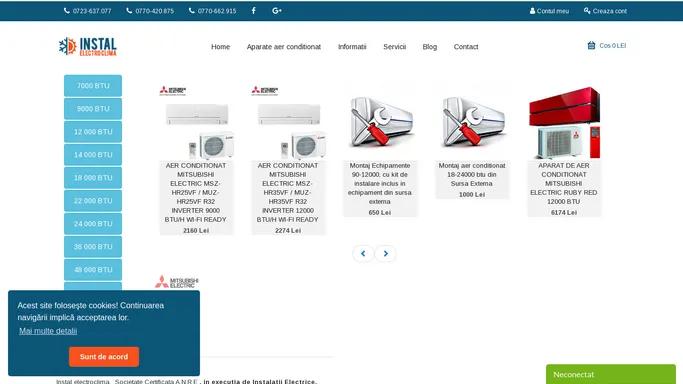Go to next carousel products

tap(385, 253)
